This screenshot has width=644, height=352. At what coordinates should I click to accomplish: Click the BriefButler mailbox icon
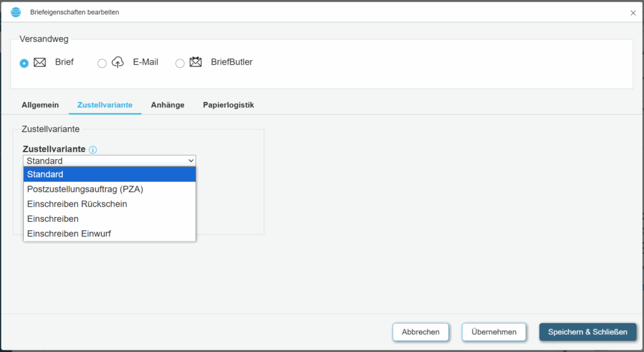[196, 62]
